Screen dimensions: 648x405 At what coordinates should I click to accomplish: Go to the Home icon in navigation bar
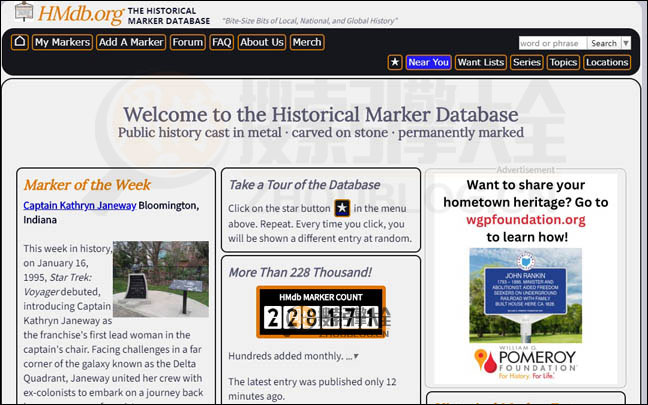coord(19,42)
